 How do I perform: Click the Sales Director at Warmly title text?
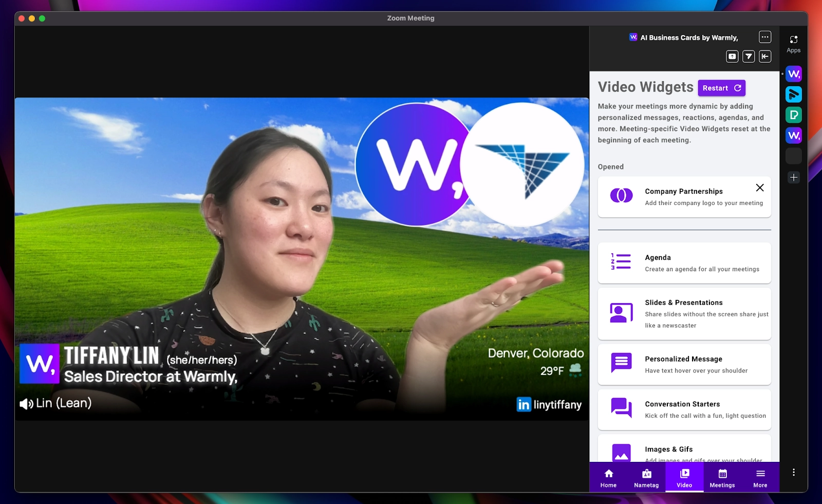click(x=151, y=377)
